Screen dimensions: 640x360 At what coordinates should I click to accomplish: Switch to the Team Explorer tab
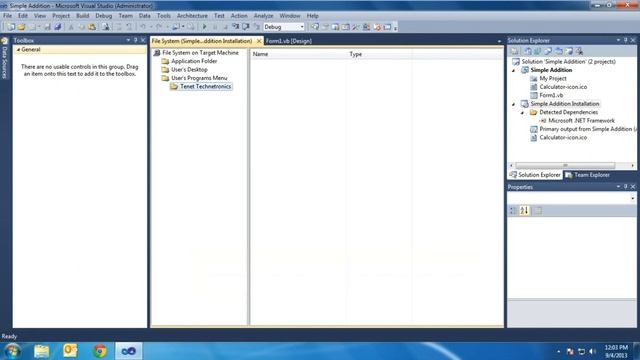click(x=587, y=175)
